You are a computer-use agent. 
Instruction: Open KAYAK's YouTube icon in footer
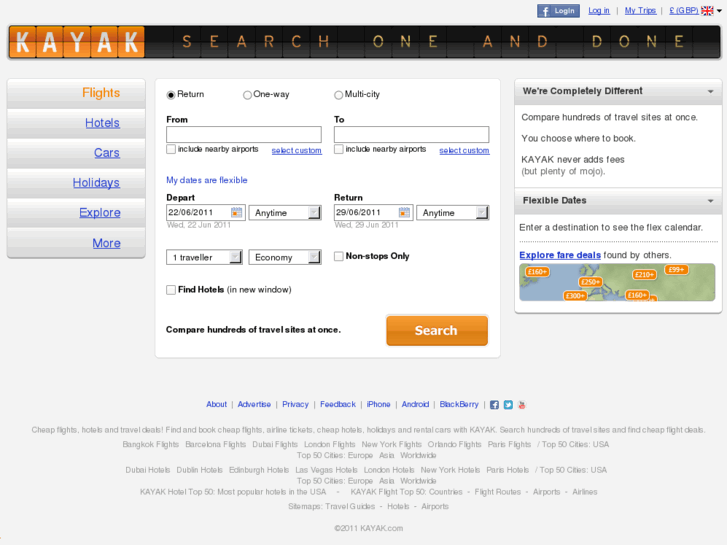click(x=522, y=404)
